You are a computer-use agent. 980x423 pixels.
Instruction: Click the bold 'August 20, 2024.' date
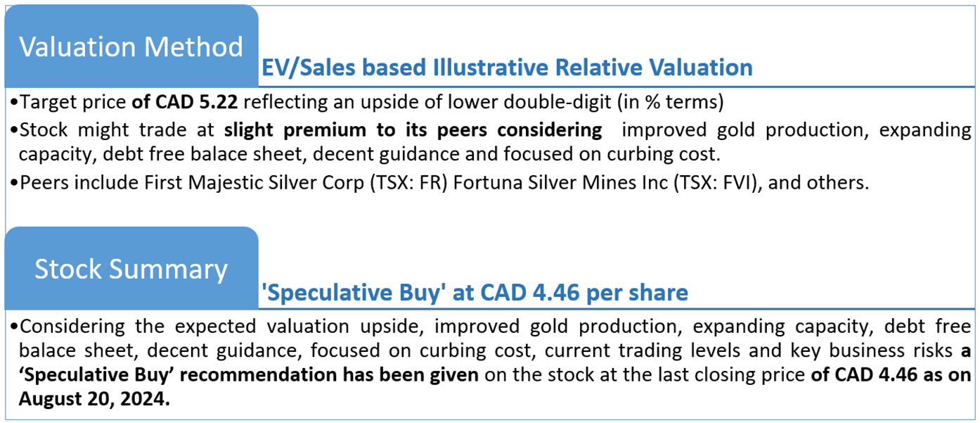[95, 399]
